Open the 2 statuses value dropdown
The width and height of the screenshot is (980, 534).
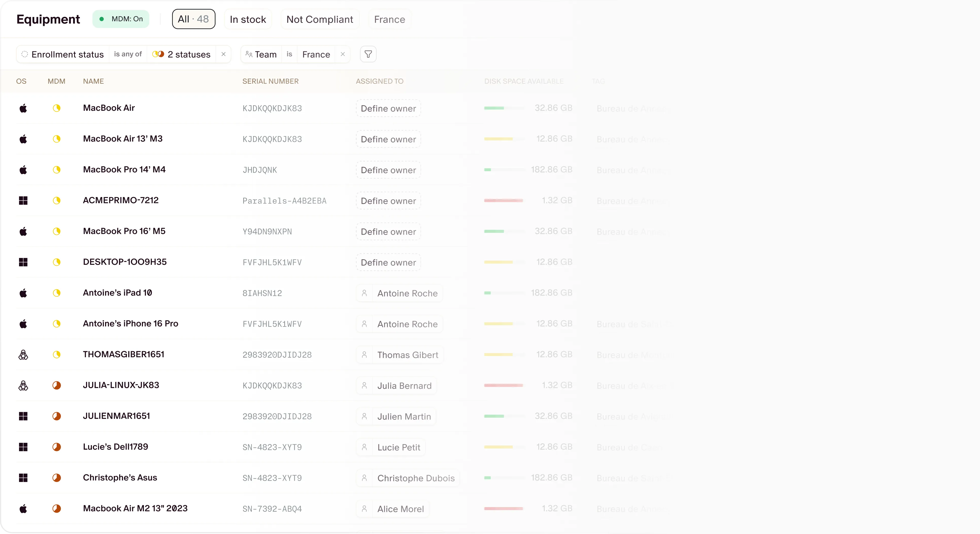181,54
